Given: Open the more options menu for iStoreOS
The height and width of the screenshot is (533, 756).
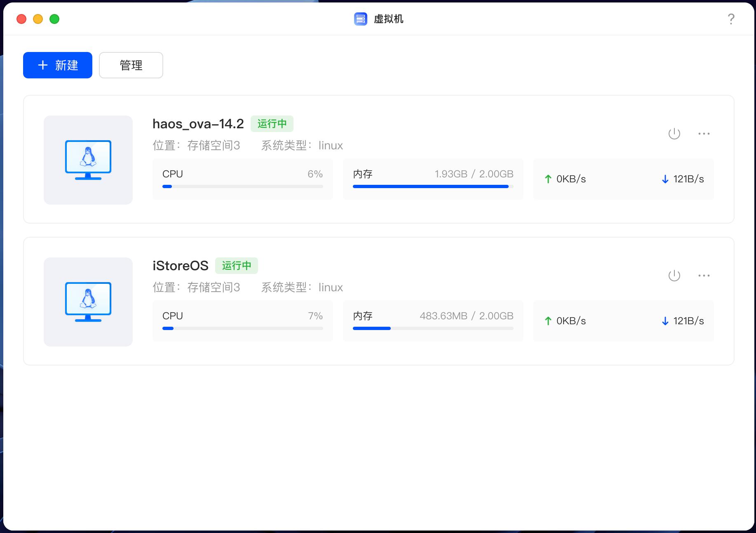Looking at the screenshot, I should tap(704, 276).
